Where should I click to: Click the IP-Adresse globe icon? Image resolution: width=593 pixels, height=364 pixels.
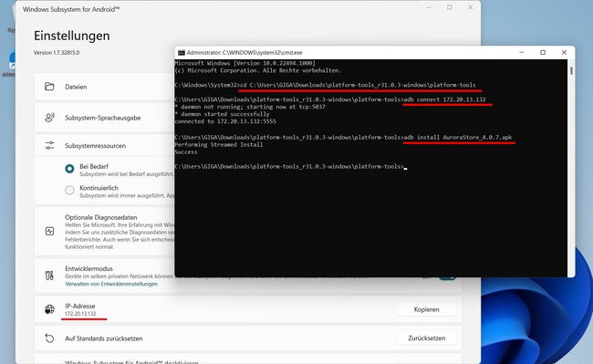point(49,309)
